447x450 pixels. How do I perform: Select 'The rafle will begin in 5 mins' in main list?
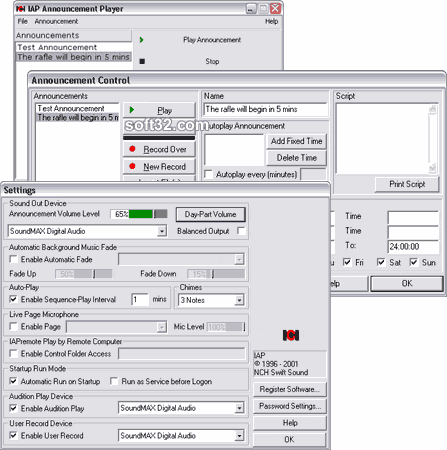click(x=73, y=57)
